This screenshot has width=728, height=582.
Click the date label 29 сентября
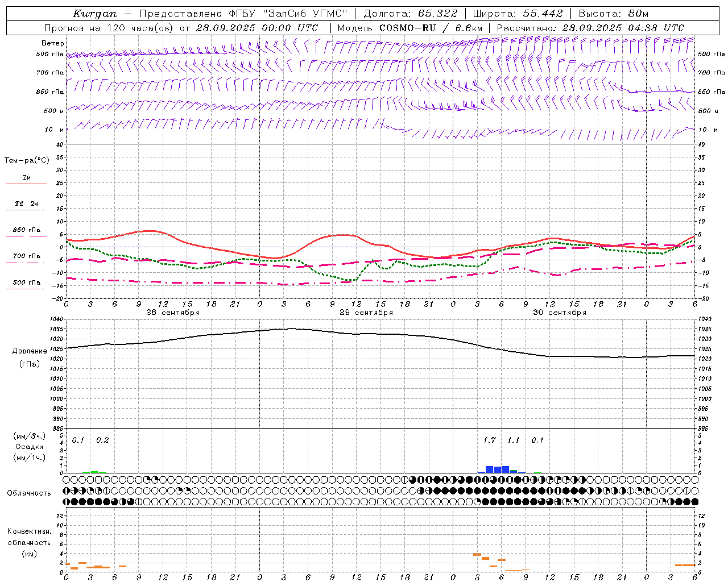[366, 313]
